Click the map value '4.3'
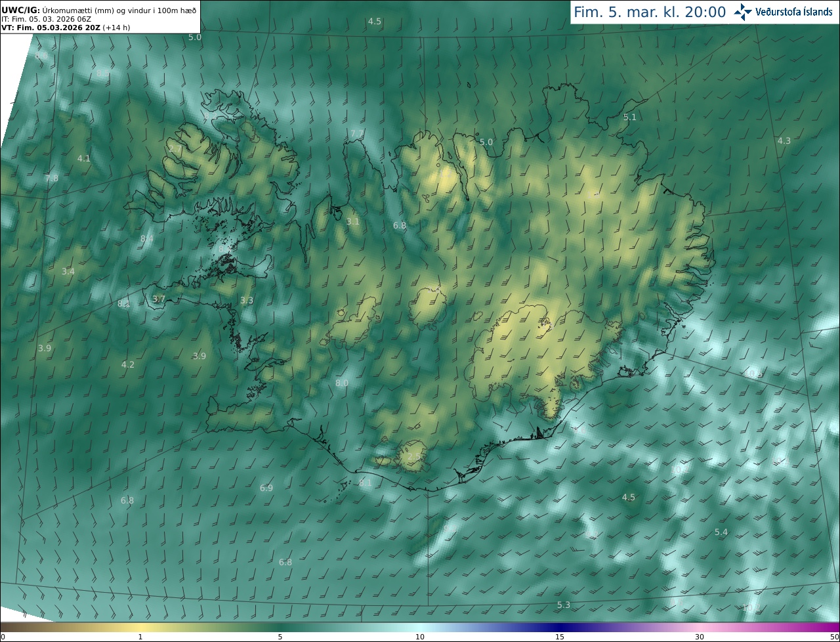This screenshot has height=642, width=840. click(x=784, y=140)
